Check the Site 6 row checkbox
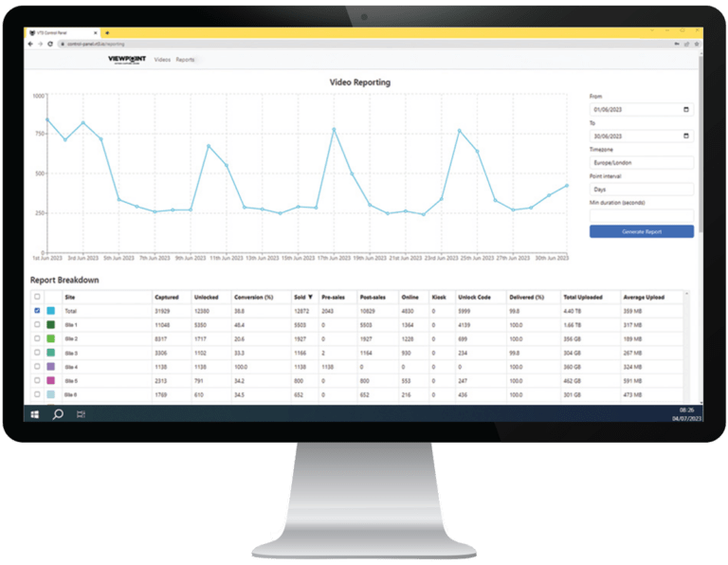The width and height of the screenshot is (728, 565). click(37, 394)
